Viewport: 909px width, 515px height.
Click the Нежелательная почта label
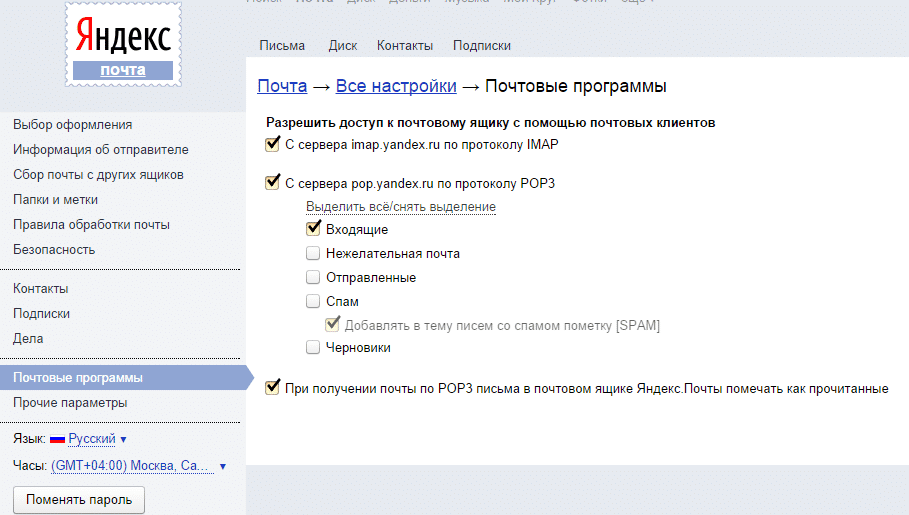(x=393, y=253)
